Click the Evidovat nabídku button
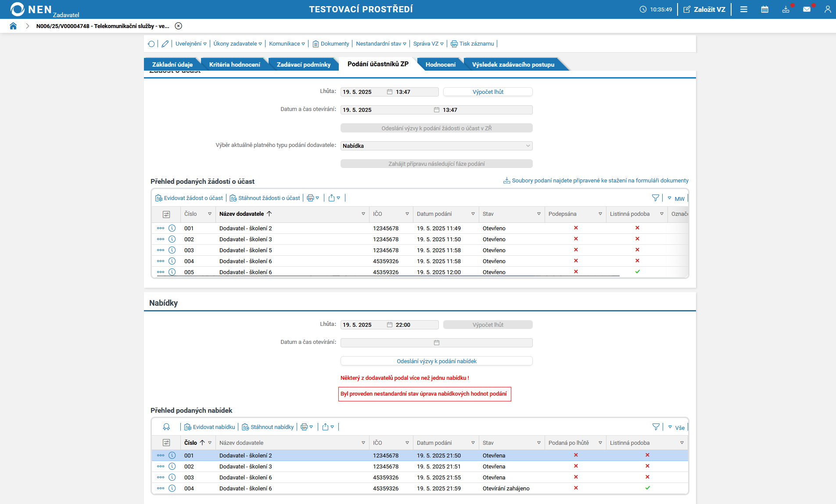 point(210,427)
